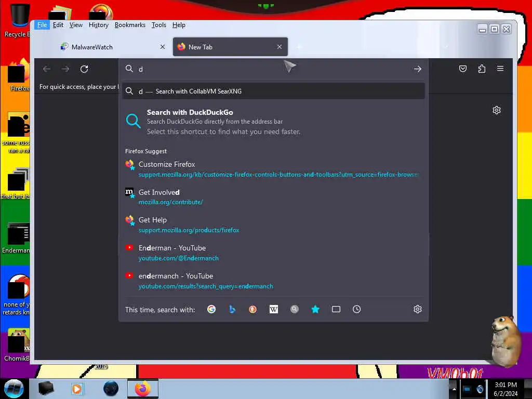This screenshot has height=399, width=532.
Task: Search in History clock shortcut
Action: 356,309
